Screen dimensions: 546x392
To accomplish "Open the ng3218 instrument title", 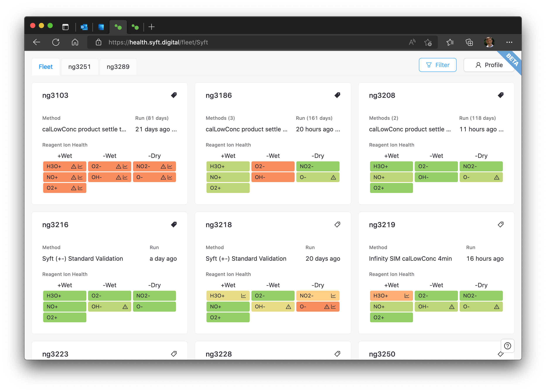I will tap(218, 225).
